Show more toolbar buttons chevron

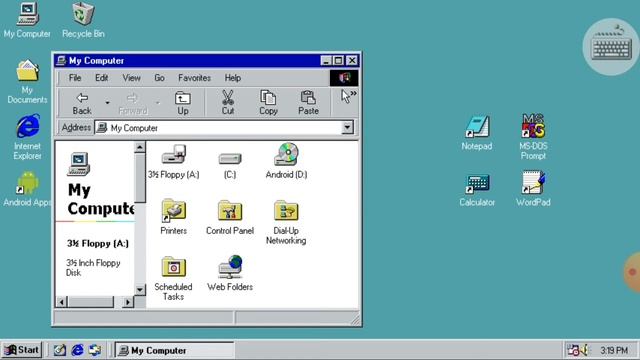pos(353,94)
